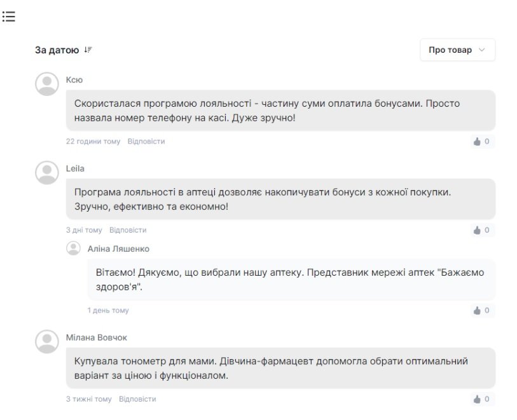The image size is (517, 420).
Task: Open the list menu icon at top left
Action: point(9,18)
